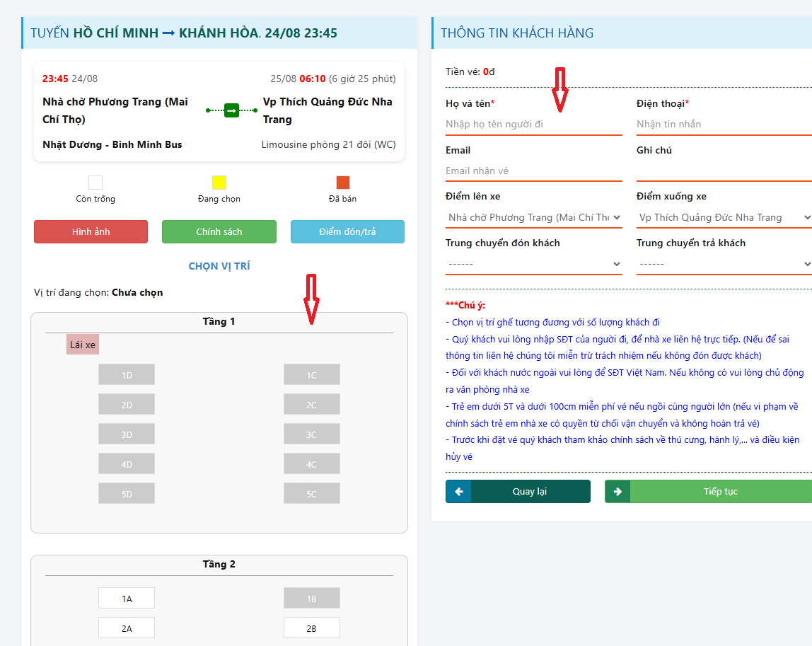This screenshot has width=812, height=646.
Task: Click the forward arrow icon on Tiếp tục
Action: (x=617, y=492)
